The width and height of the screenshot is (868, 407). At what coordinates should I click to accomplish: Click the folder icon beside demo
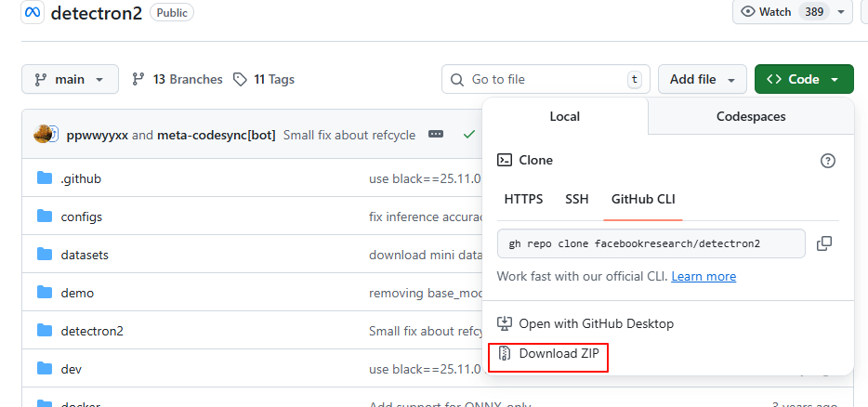[x=45, y=293]
